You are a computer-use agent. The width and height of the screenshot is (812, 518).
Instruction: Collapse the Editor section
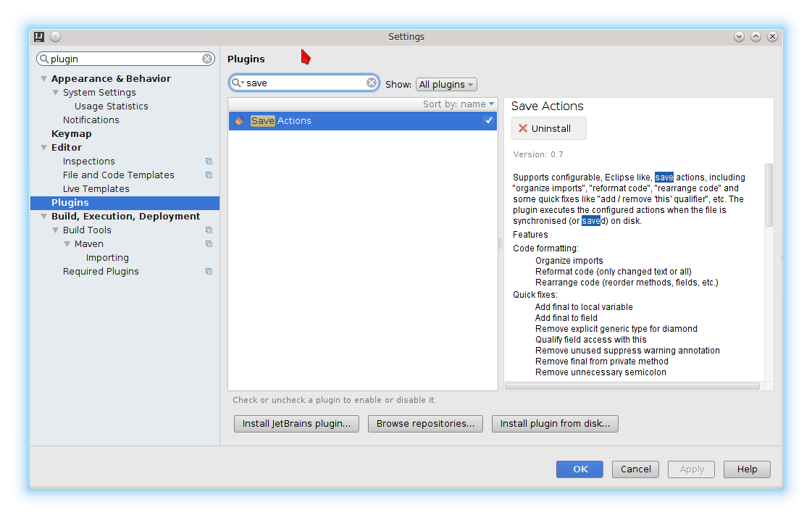[x=44, y=148]
